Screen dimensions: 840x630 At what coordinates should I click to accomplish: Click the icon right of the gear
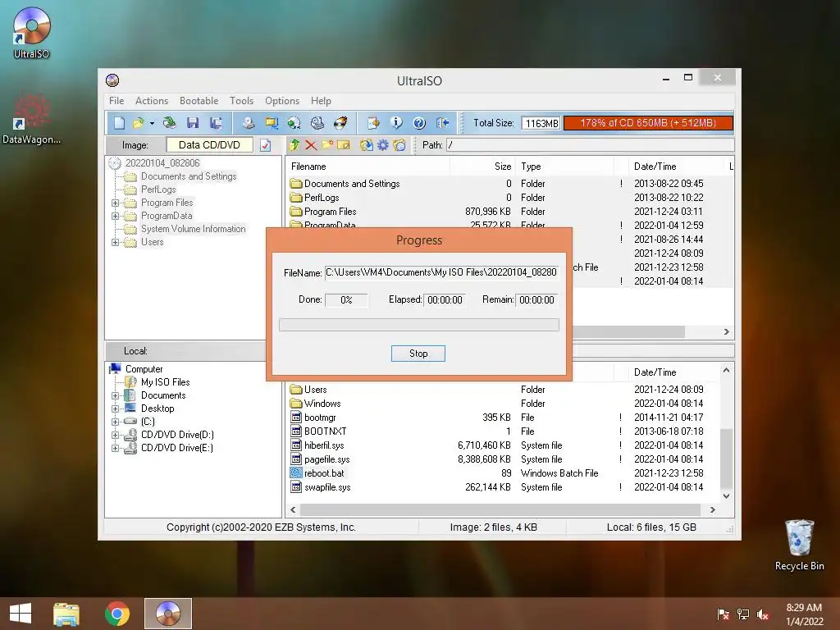tap(399, 145)
